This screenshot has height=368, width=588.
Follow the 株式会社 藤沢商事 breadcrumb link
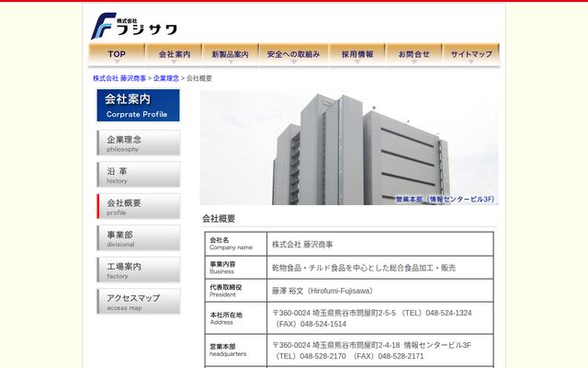click(119, 78)
